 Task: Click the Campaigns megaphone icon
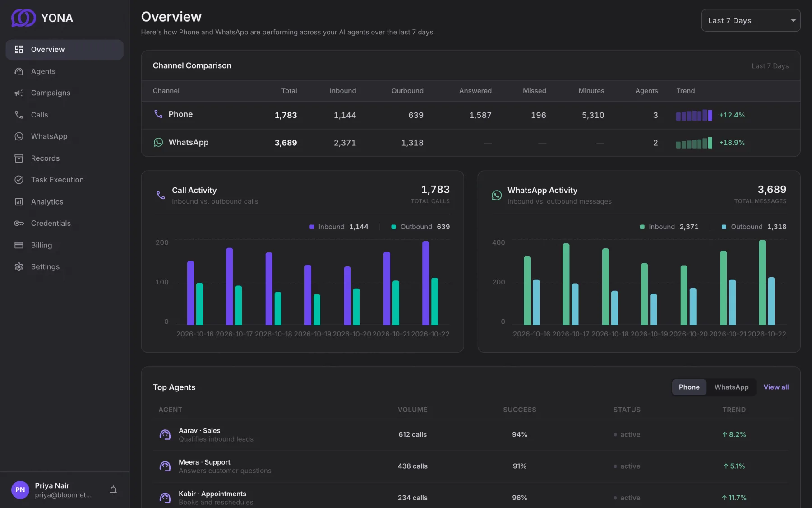pos(18,93)
